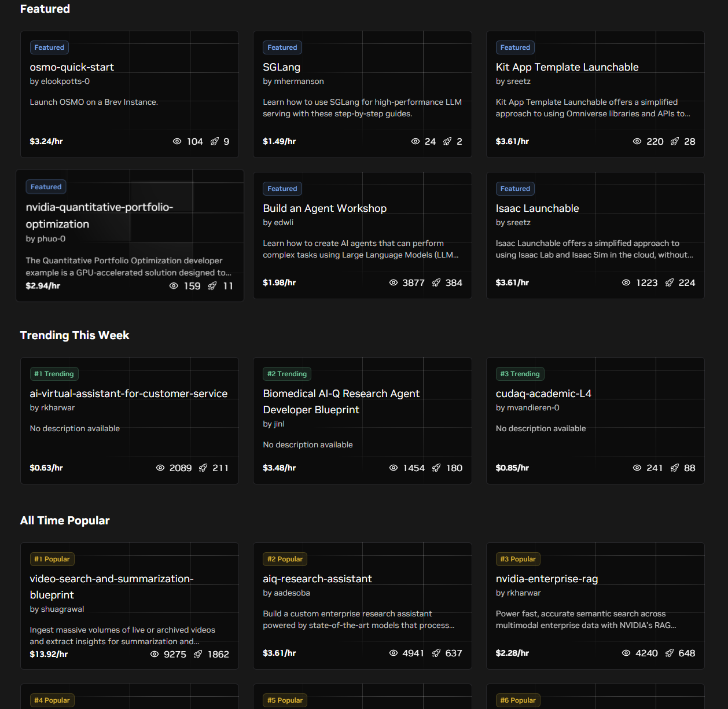Viewport: 728px width, 709px height.
Task: Click the eye icon on Isaac Launchable card
Action: pyautogui.click(x=626, y=282)
